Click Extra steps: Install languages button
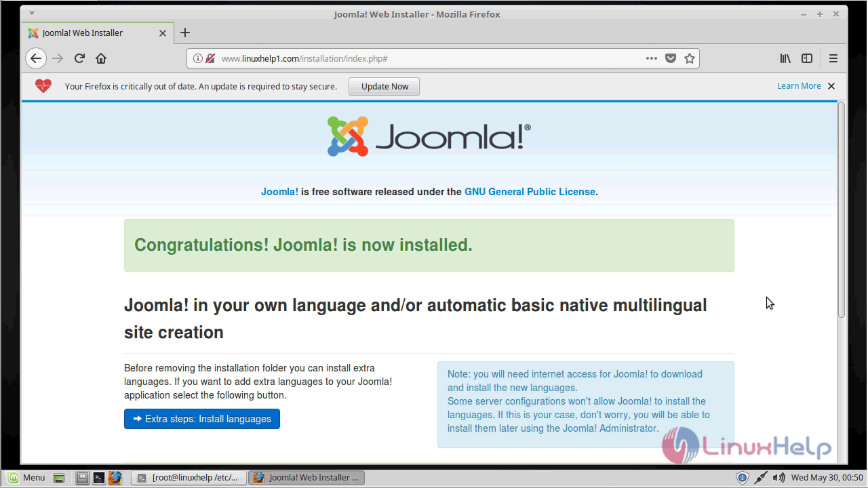Screen dimensions: 868x488 (x=202, y=419)
